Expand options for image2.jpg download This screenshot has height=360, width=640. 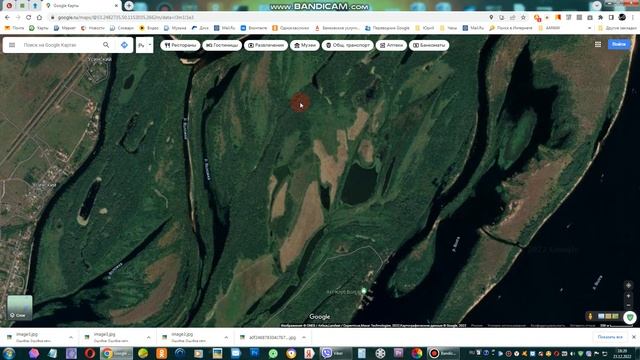click(x=226, y=338)
